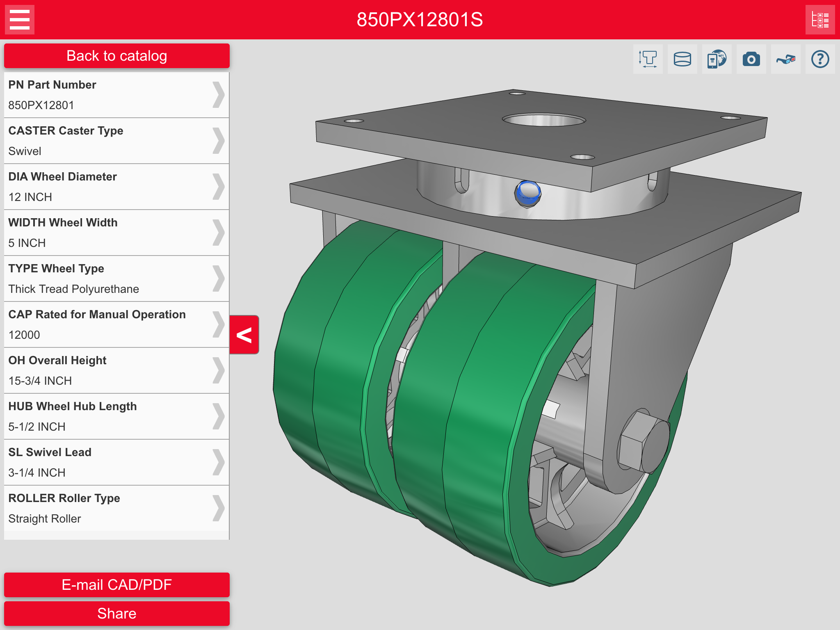Select Thick Tread Polyurethane value
This screenshot has width=840, height=630.
pyautogui.click(x=73, y=289)
